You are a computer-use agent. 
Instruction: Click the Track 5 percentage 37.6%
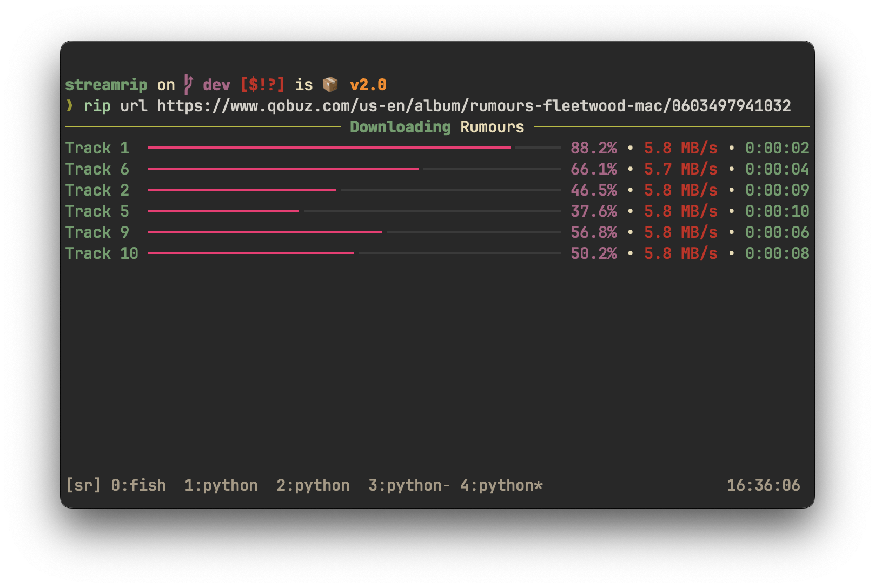594,211
